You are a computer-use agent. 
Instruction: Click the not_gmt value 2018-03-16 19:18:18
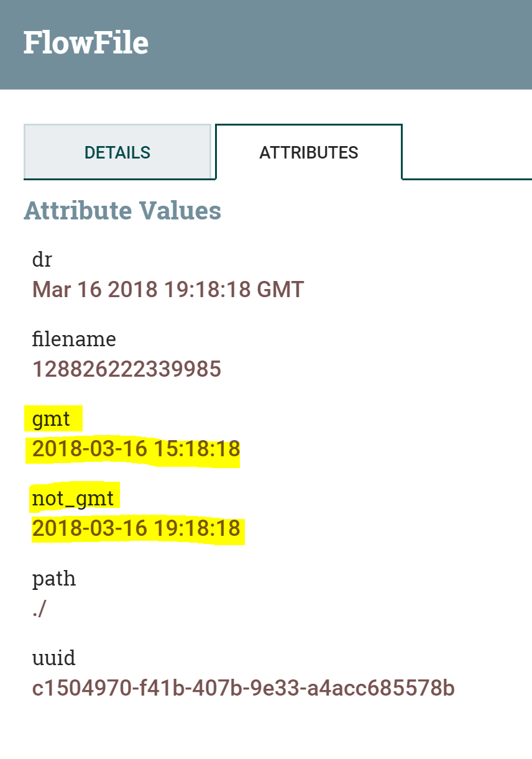click(136, 528)
